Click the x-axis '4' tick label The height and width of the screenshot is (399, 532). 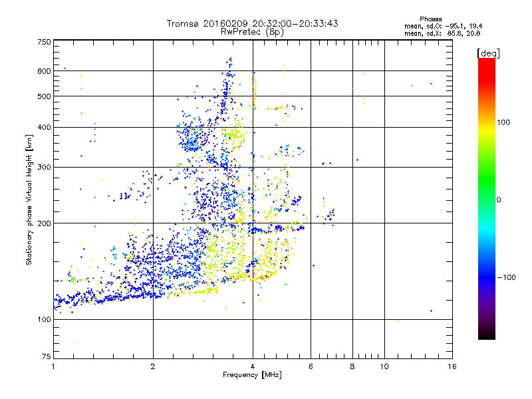tap(253, 366)
